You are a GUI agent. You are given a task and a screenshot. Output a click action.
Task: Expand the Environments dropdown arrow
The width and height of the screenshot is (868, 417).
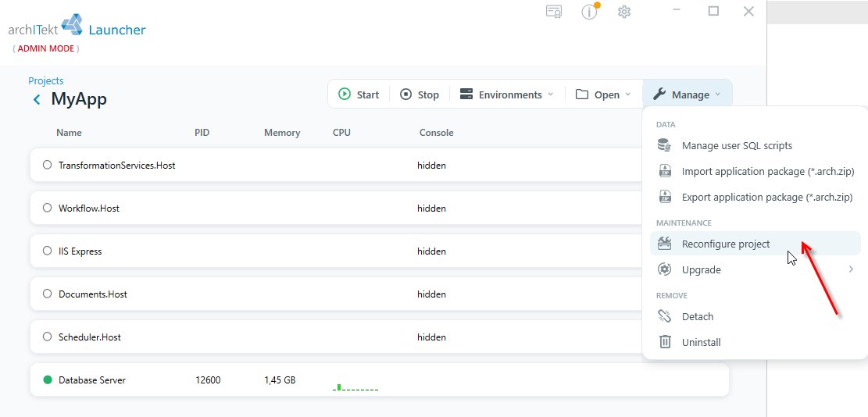[x=550, y=94]
